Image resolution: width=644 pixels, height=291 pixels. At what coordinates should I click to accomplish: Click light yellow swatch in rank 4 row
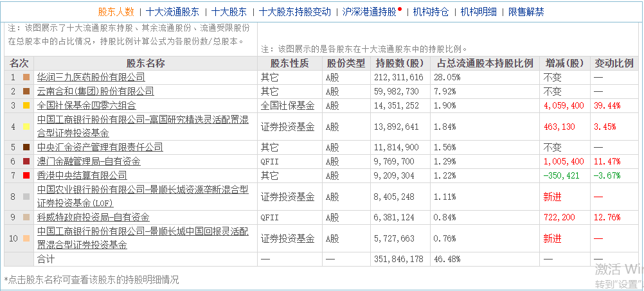[27, 127]
